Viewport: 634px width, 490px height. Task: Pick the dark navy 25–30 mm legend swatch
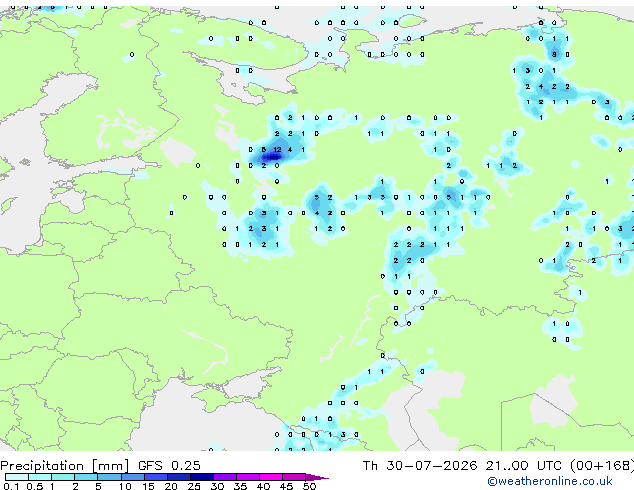tap(202, 477)
